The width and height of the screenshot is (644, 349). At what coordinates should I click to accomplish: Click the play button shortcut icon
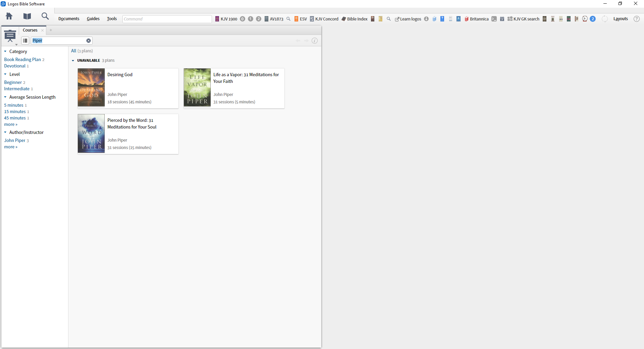tap(585, 19)
